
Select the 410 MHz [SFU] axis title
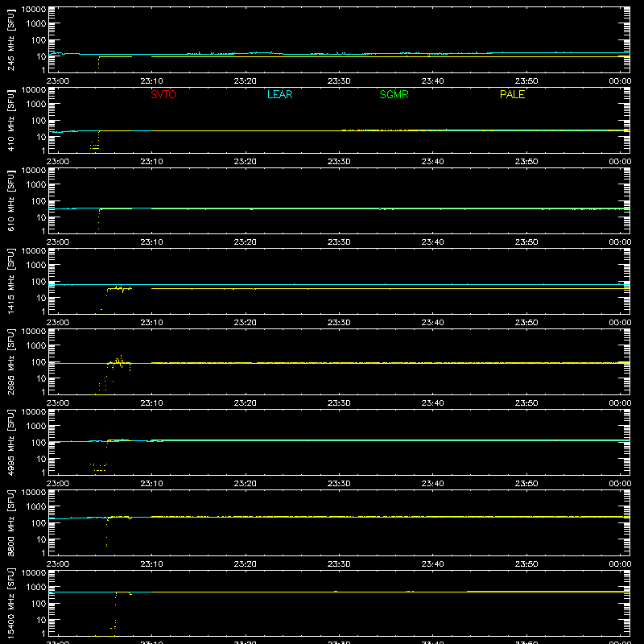click(x=10, y=120)
